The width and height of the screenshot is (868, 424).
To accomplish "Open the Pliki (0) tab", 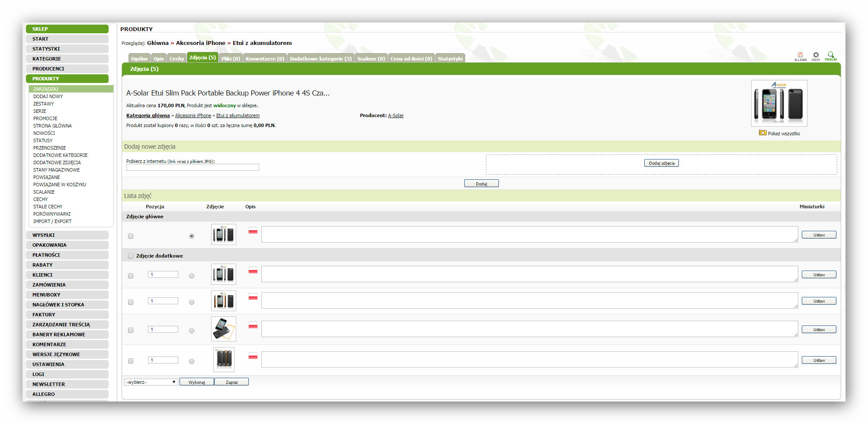I will pyautogui.click(x=231, y=58).
